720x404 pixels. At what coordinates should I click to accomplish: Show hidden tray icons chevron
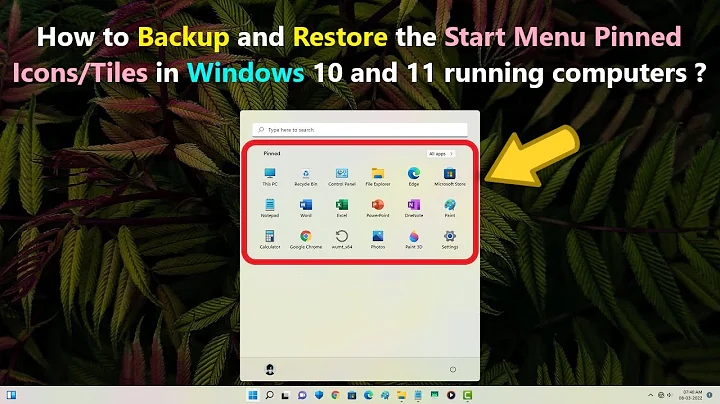click(x=650, y=395)
